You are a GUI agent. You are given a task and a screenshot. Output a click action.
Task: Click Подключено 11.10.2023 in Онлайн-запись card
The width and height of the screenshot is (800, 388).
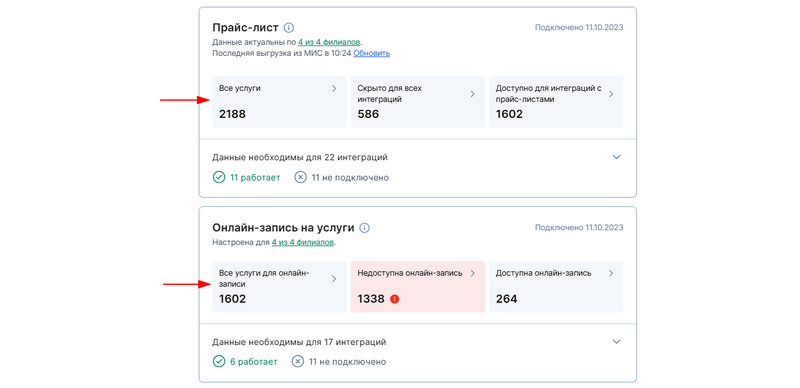tap(579, 227)
